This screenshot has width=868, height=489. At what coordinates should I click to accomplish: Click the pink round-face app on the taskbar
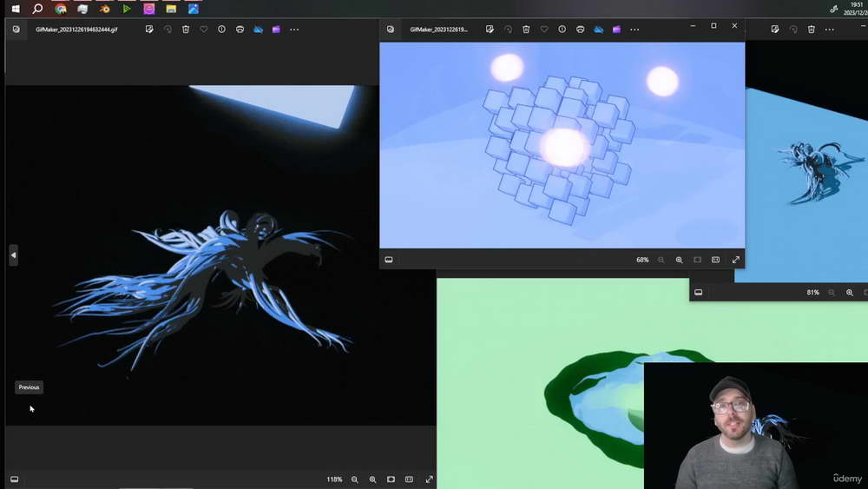coord(149,9)
